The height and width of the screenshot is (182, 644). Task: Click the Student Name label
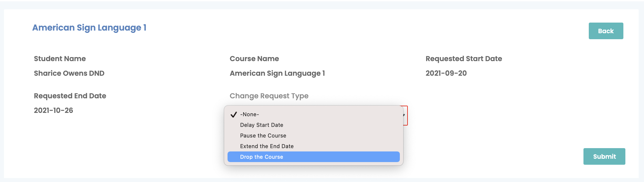[x=60, y=59]
